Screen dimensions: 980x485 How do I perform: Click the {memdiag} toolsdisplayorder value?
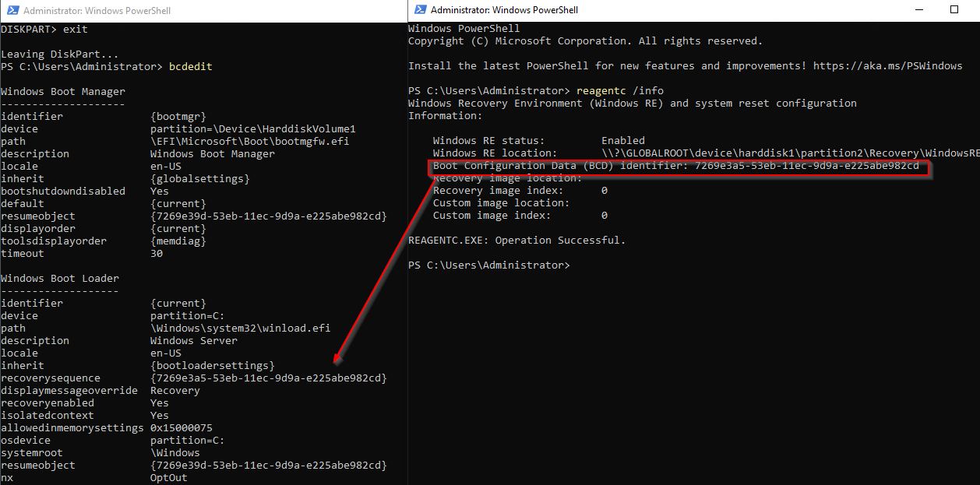[178, 241]
